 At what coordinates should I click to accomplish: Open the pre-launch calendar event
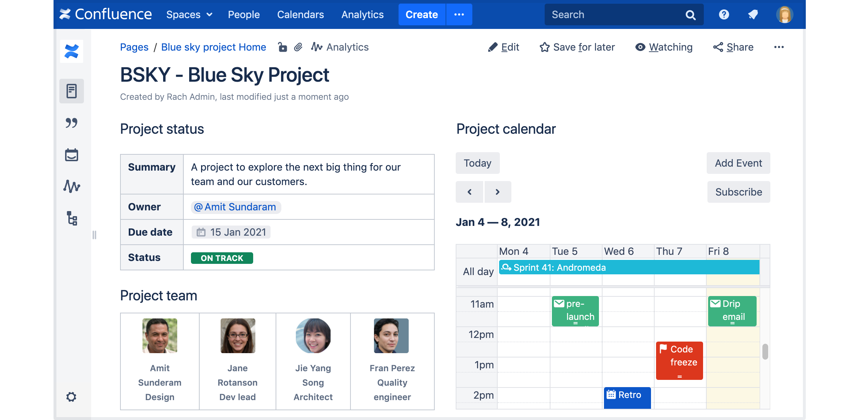tap(575, 311)
